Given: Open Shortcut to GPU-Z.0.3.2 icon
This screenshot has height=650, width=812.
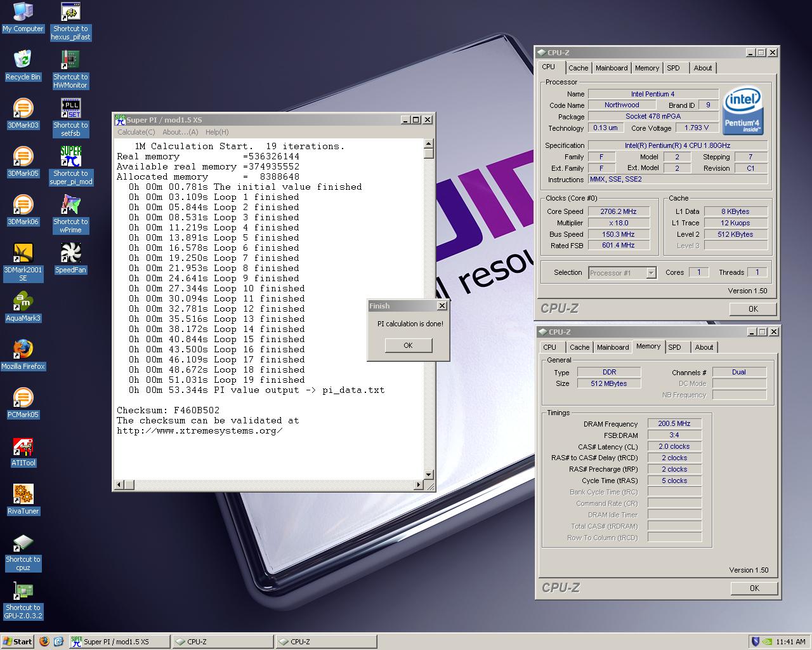Looking at the screenshot, I should point(23,600).
